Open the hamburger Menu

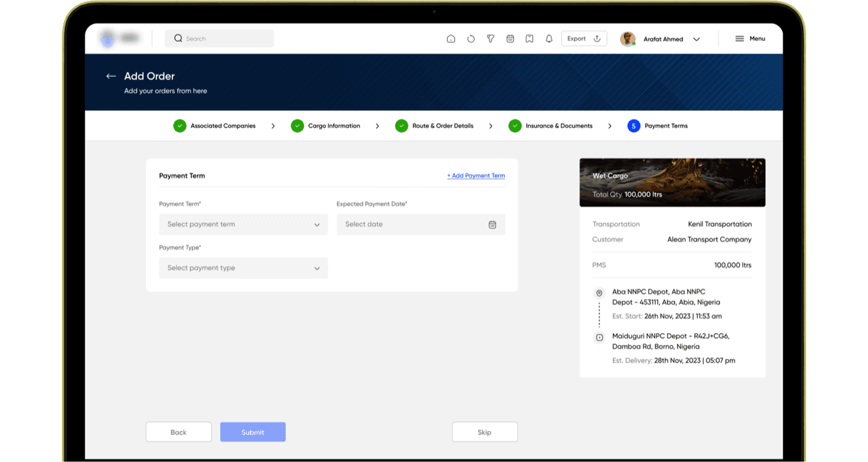click(750, 39)
